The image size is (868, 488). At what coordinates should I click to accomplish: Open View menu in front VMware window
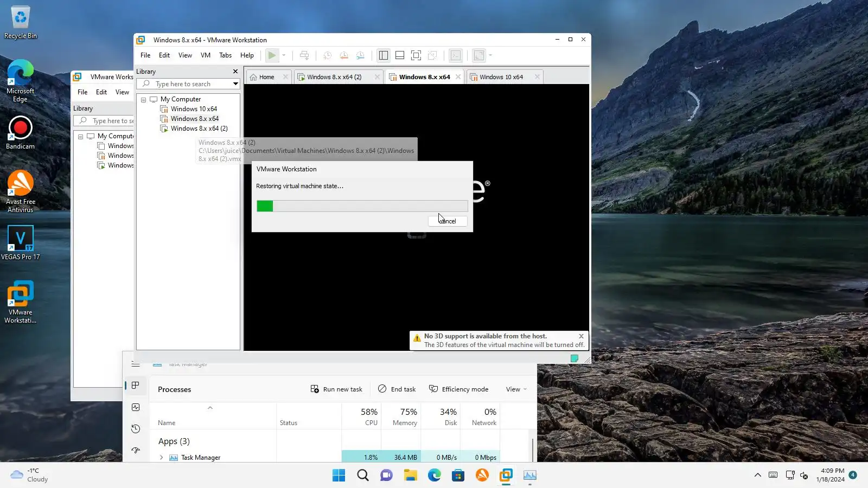click(185, 55)
